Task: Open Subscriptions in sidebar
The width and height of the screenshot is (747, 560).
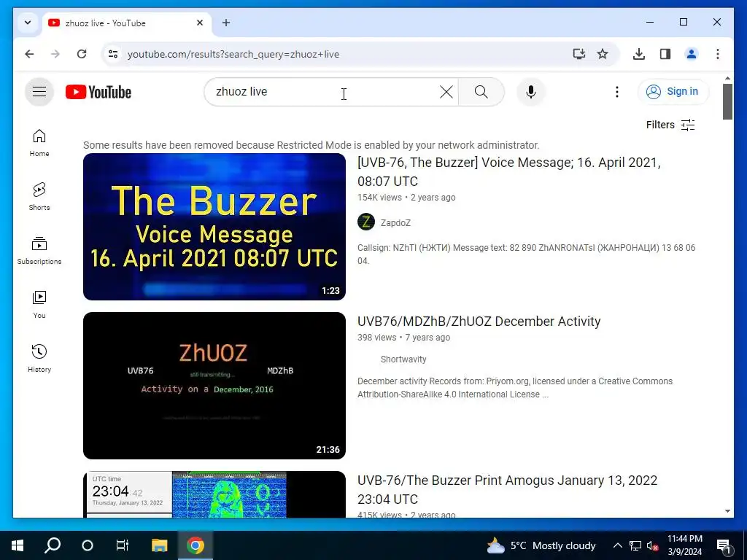Action: click(x=39, y=251)
